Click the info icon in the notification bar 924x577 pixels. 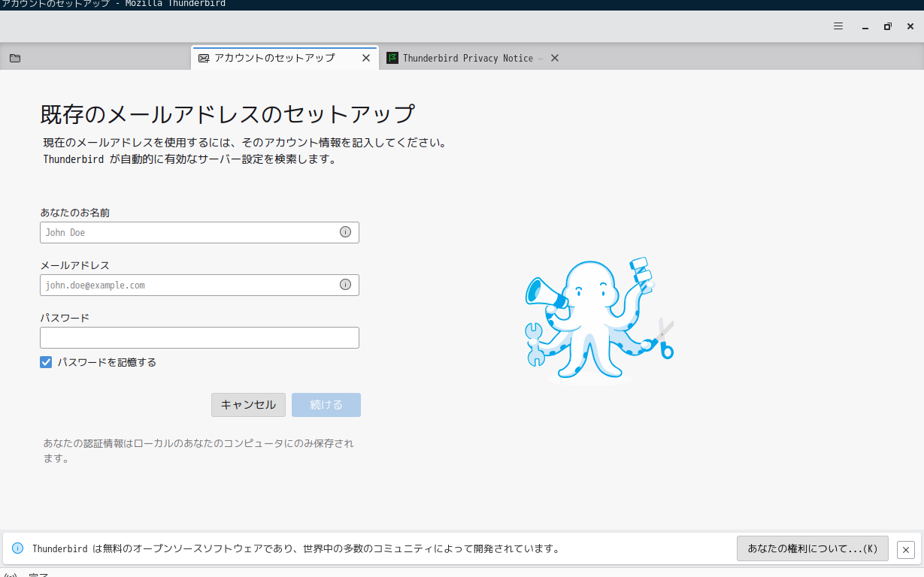point(18,548)
